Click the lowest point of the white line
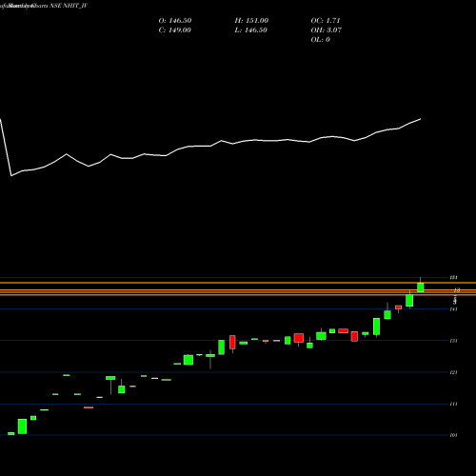 [x=11, y=175]
